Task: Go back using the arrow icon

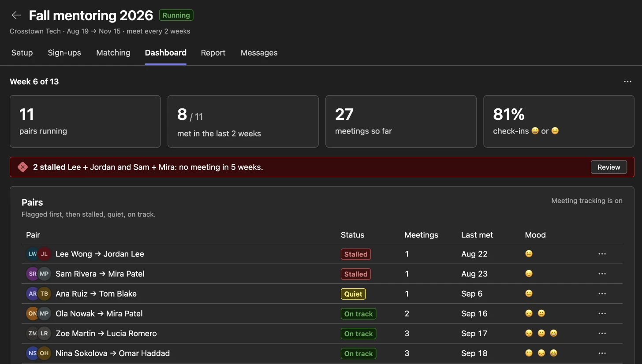Action: point(16,15)
